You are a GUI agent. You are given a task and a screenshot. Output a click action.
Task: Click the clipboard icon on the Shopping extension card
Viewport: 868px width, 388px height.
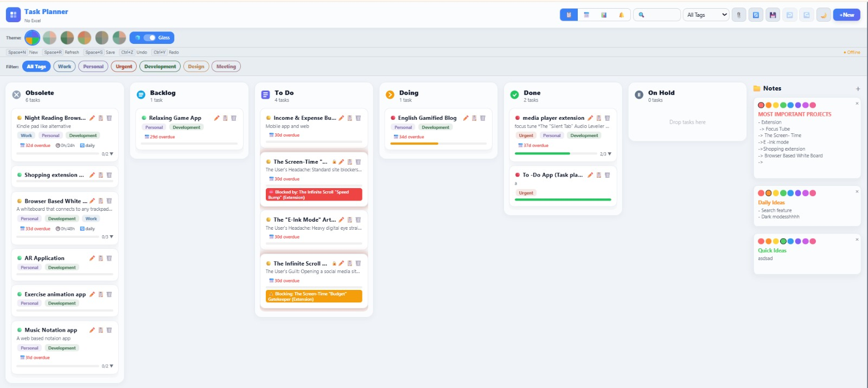coord(100,175)
